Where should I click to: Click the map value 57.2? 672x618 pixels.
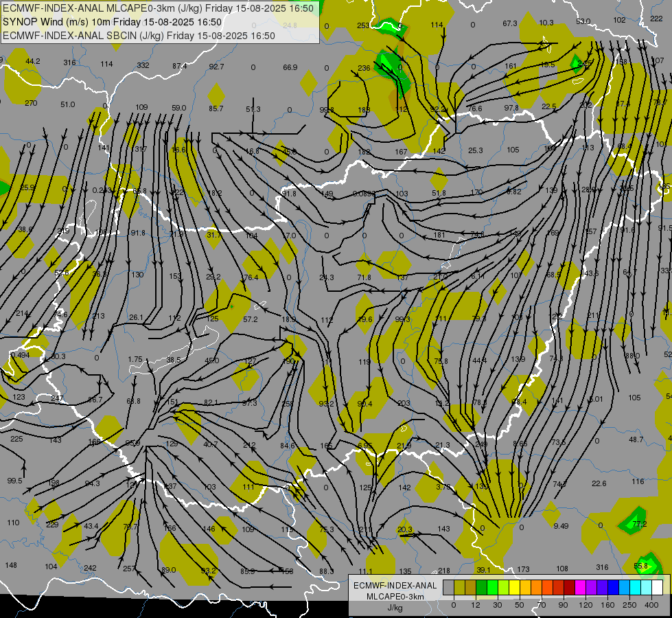[x=251, y=319]
